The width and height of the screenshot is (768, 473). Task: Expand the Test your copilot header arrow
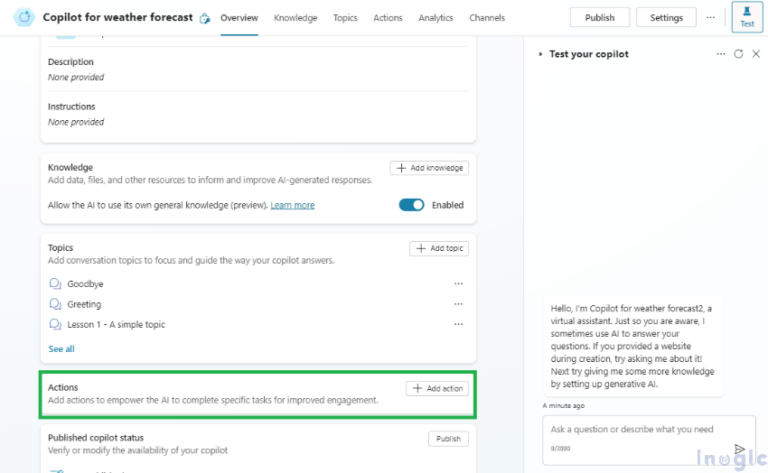point(540,54)
